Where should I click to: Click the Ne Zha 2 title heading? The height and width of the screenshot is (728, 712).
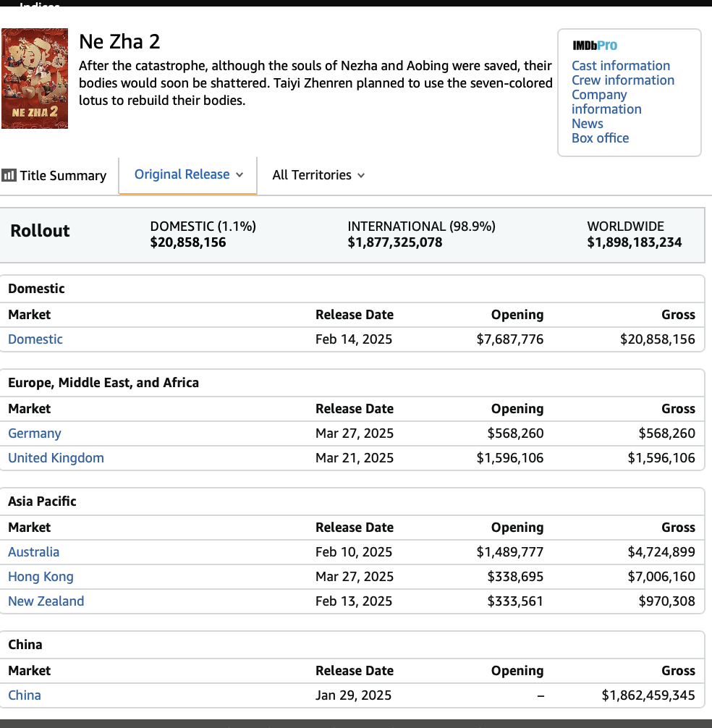[119, 42]
